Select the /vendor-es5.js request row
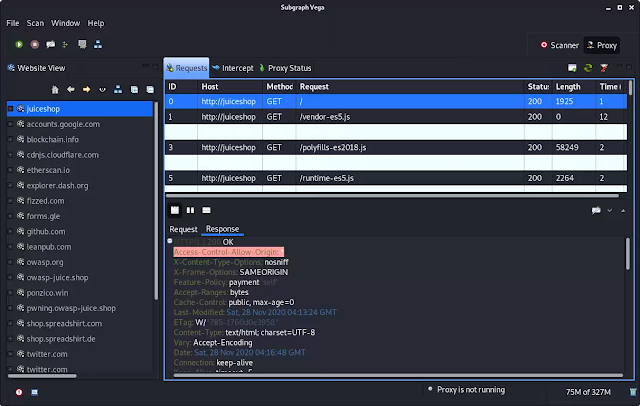The width and height of the screenshot is (640, 406). 396,117
